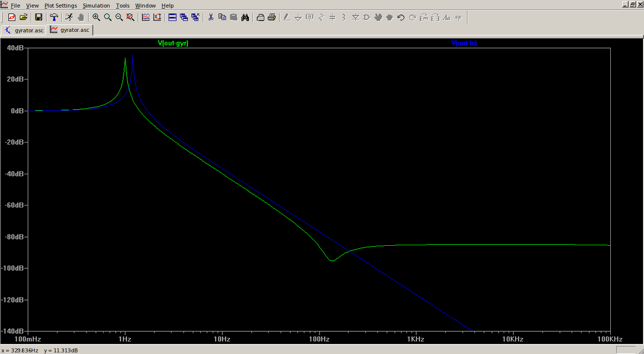Click the Rotate component icon
The height and width of the screenshot is (354, 644).
coord(424,17)
